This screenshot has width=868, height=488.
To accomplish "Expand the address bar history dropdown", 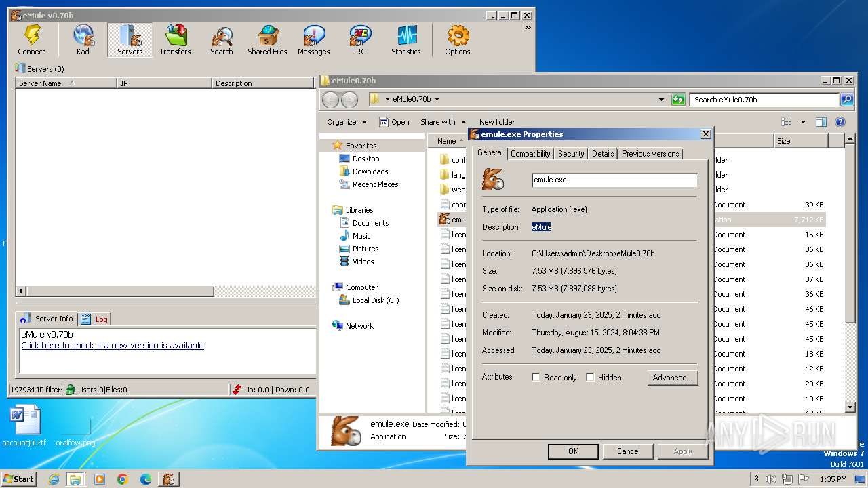I will [661, 100].
